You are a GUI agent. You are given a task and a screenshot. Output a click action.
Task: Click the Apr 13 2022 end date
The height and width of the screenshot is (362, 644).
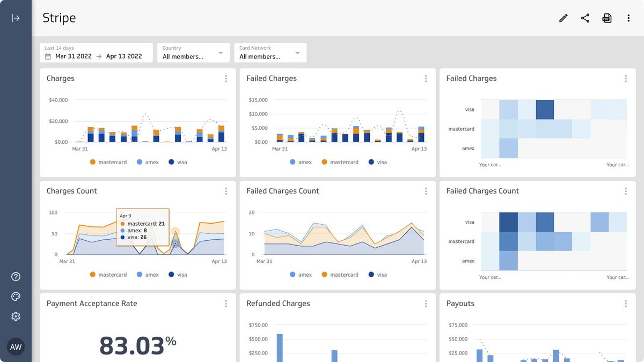point(124,56)
